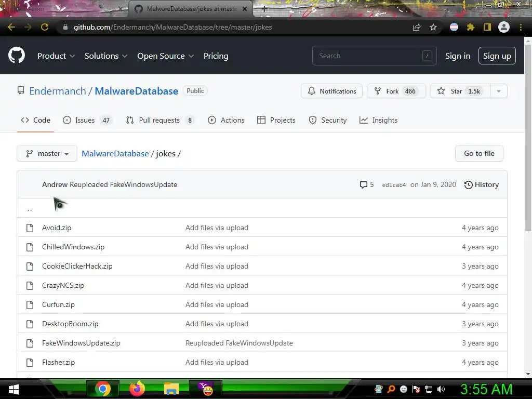The width and height of the screenshot is (532, 399).
Task: Open the comments icon showing 5
Action: tap(366, 184)
